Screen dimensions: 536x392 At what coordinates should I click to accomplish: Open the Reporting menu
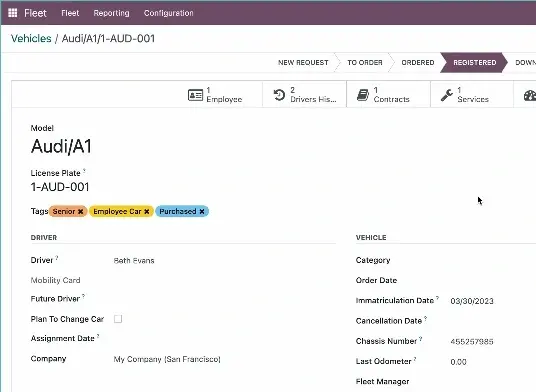pyautogui.click(x=111, y=13)
